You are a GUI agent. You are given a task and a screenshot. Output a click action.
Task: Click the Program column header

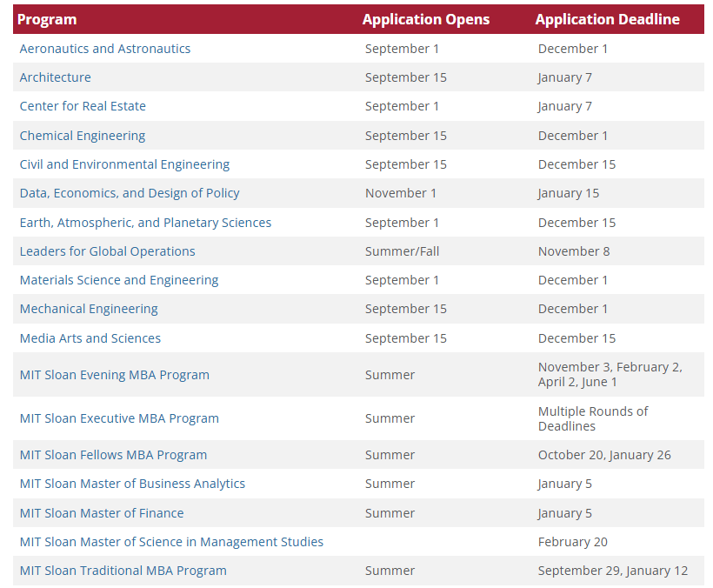coord(47,19)
